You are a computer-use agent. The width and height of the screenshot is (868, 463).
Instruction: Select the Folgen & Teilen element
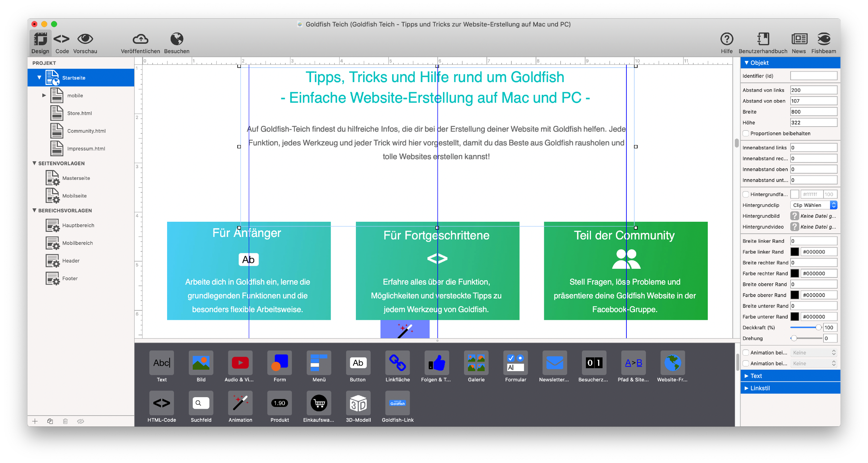[x=437, y=366]
